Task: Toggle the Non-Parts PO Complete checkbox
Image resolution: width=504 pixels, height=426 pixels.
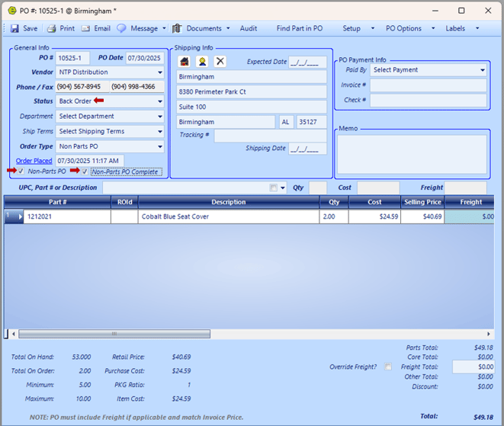Action: pos(85,171)
